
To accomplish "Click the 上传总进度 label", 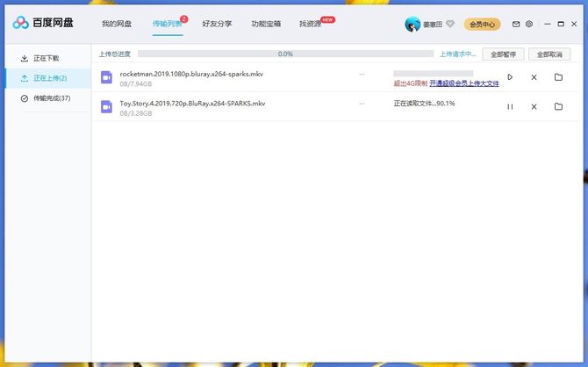I will [115, 54].
